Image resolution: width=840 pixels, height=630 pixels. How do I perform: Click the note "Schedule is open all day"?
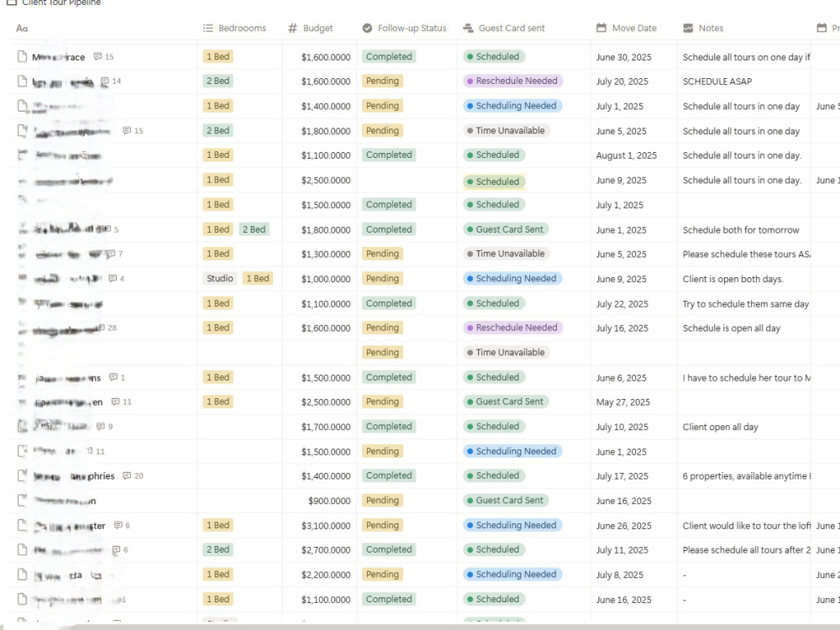pyautogui.click(x=732, y=328)
